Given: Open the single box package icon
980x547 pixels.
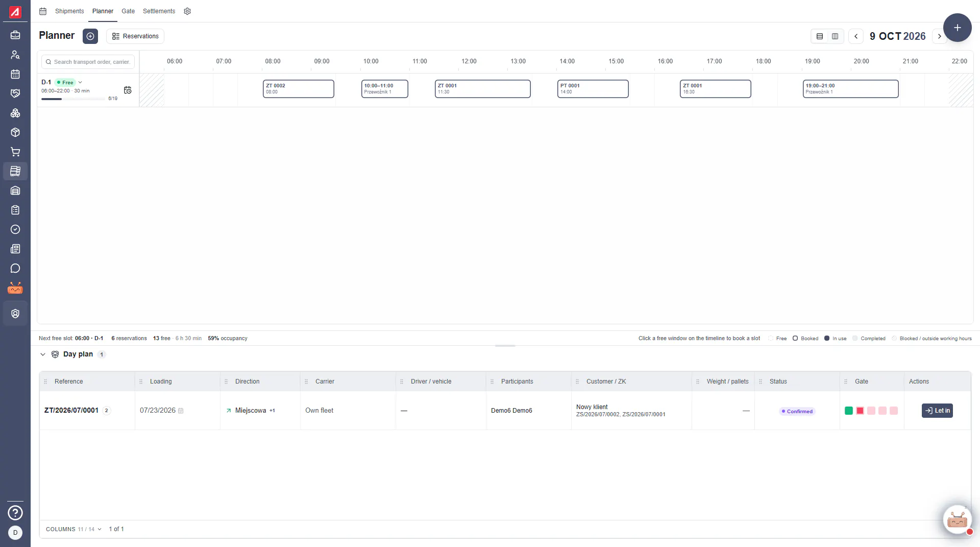Looking at the screenshot, I should (x=15, y=132).
